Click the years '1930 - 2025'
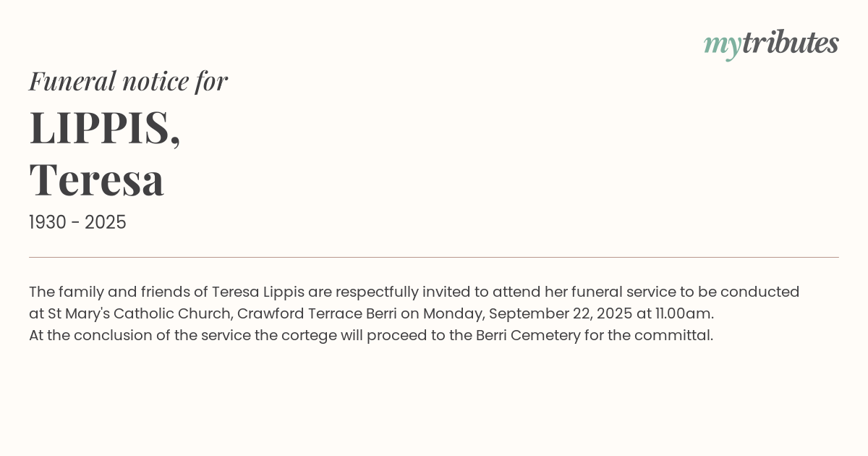Screen dimensions: 868x456 [x=77, y=223]
